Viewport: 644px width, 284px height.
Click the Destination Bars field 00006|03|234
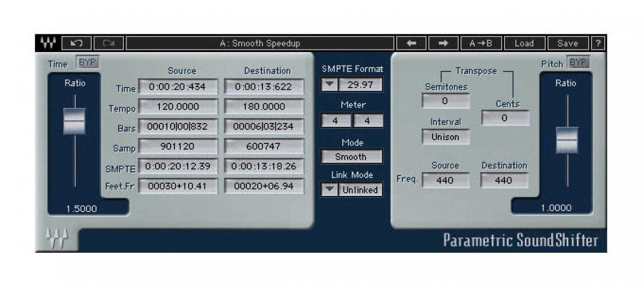click(x=264, y=127)
